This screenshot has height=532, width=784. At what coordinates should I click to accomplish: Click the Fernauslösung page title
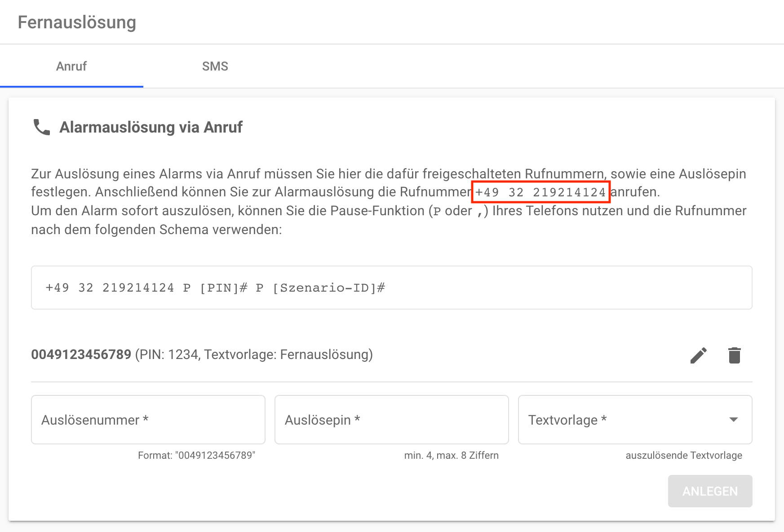click(x=77, y=22)
